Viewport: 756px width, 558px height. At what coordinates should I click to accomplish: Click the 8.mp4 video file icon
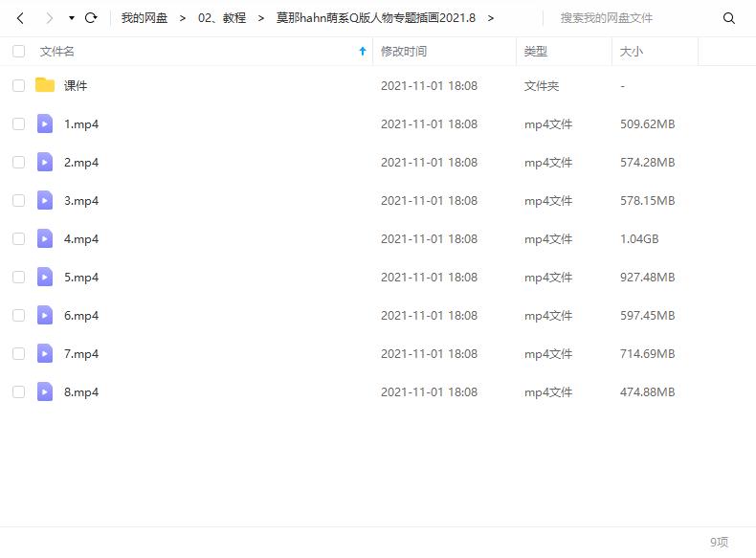tap(45, 391)
